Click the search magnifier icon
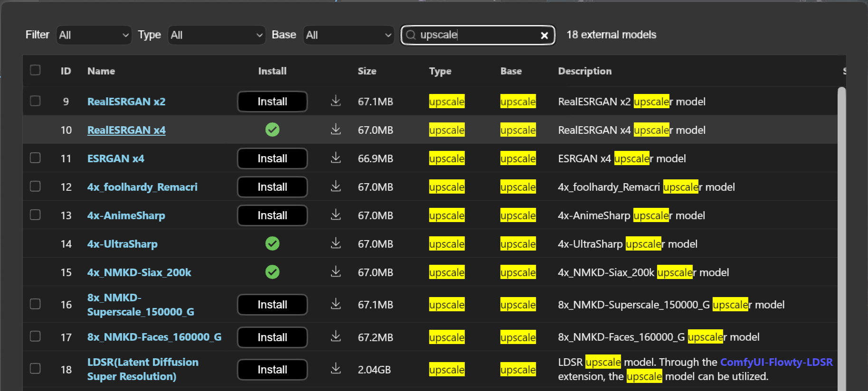 (411, 35)
